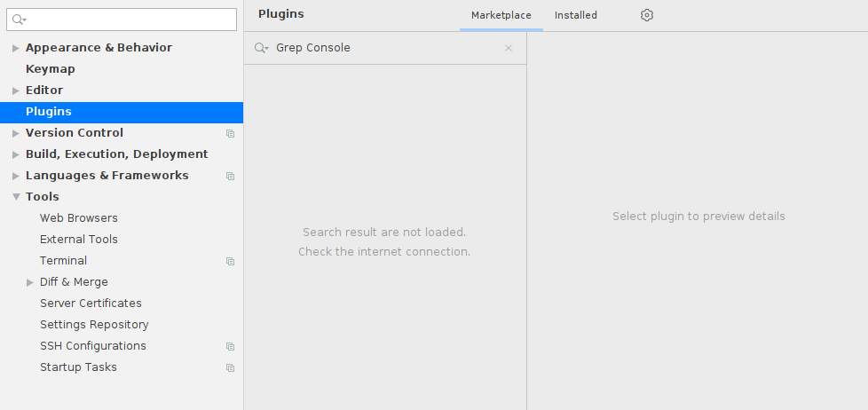The image size is (868, 410).
Task: Switch to the Installed tab
Action: pyautogui.click(x=576, y=15)
